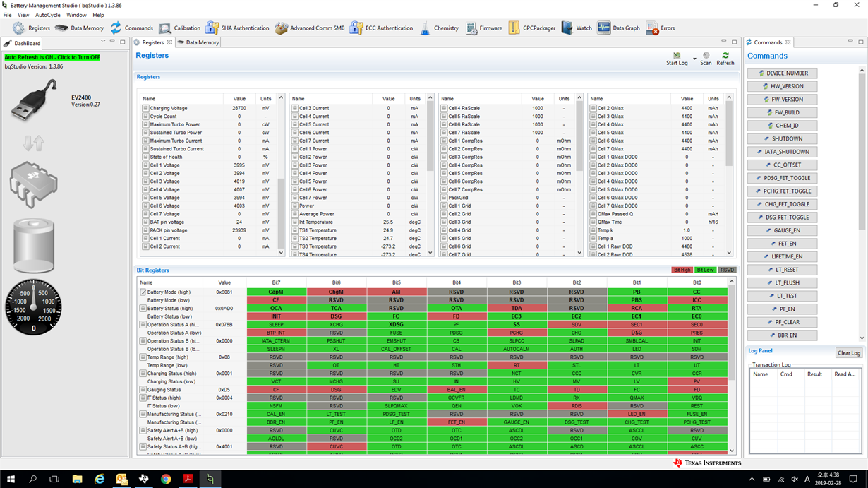Collapse the Battery Status bit register row
Viewport: 868px width, 488px height.
(x=143, y=309)
